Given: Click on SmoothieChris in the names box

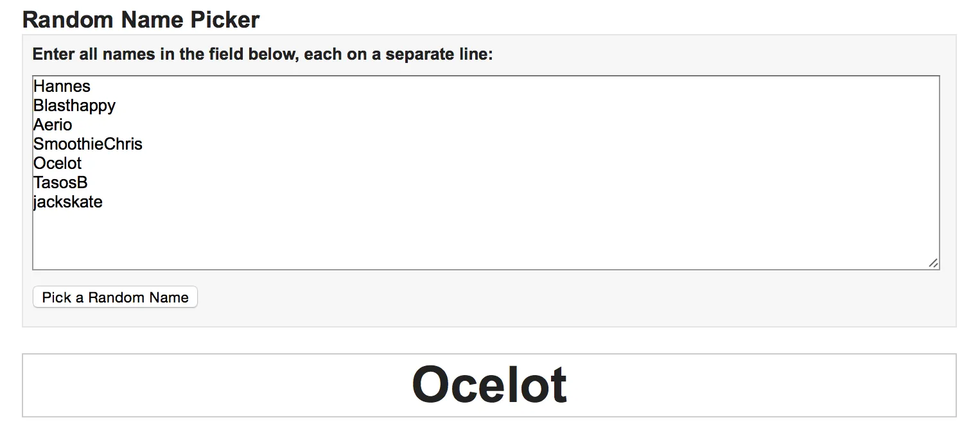Looking at the screenshot, I should point(88,144).
